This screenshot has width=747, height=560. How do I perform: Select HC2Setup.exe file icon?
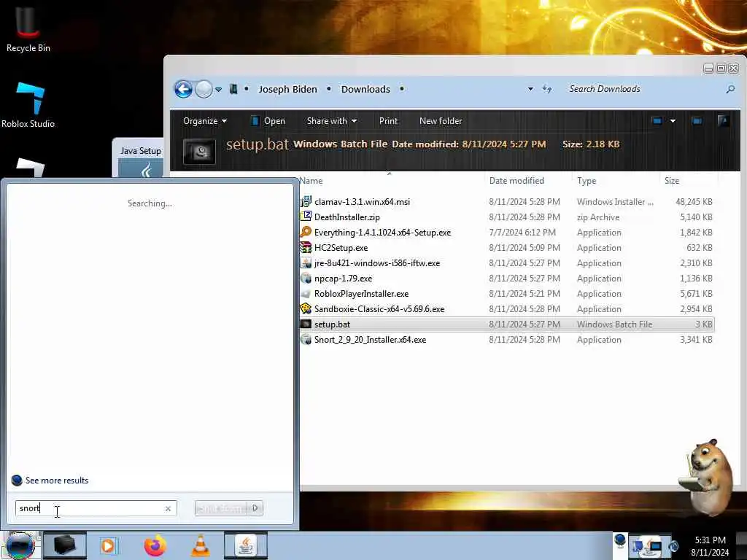(306, 248)
